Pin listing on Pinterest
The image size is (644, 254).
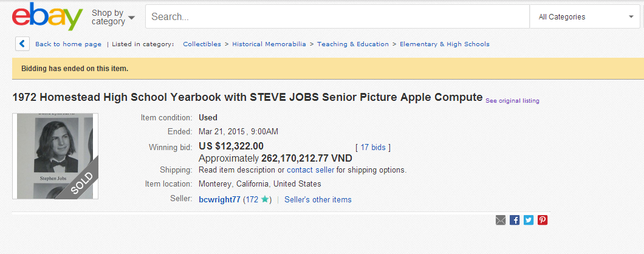coord(543,220)
